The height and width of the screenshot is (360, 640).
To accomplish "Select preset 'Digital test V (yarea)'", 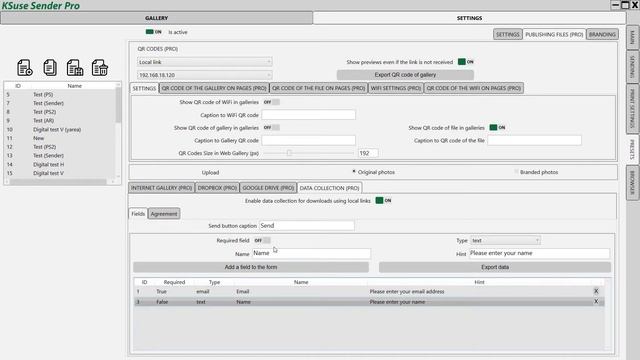I will [60, 129].
